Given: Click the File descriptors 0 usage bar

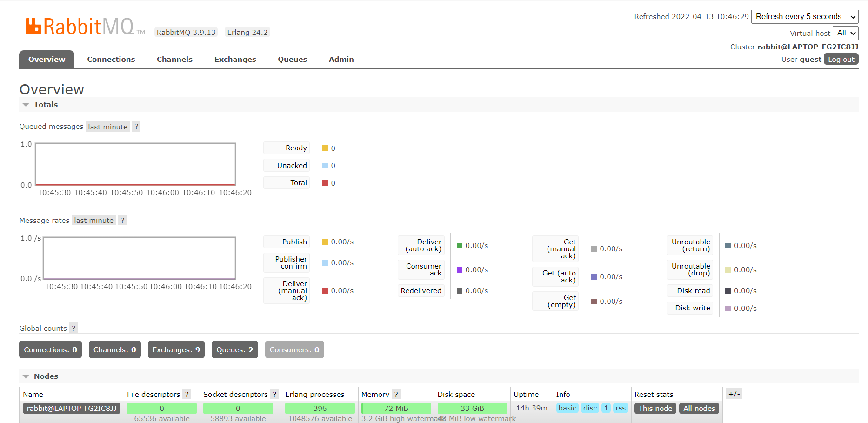Looking at the screenshot, I should pyautogui.click(x=162, y=408).
